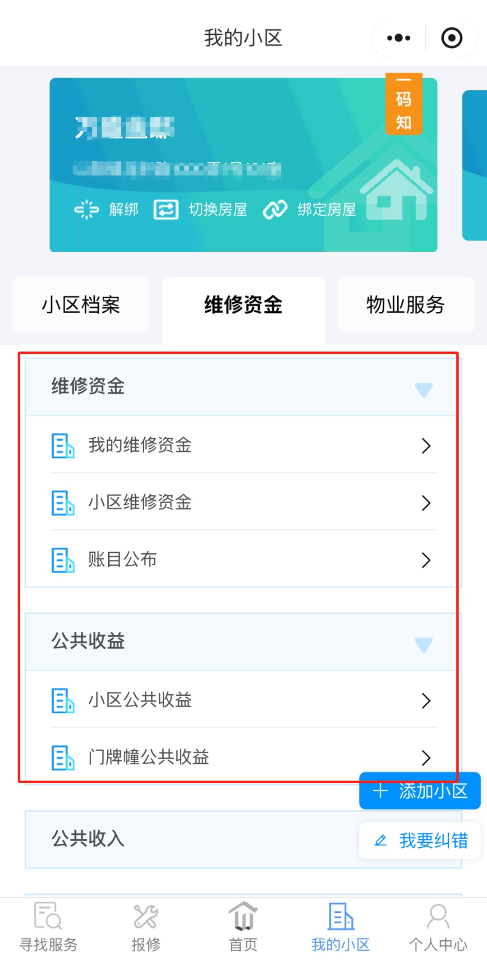Click the bind house (绑定房屋) link icon
This screenshot has height=980, width=487.
coord(275,210)
